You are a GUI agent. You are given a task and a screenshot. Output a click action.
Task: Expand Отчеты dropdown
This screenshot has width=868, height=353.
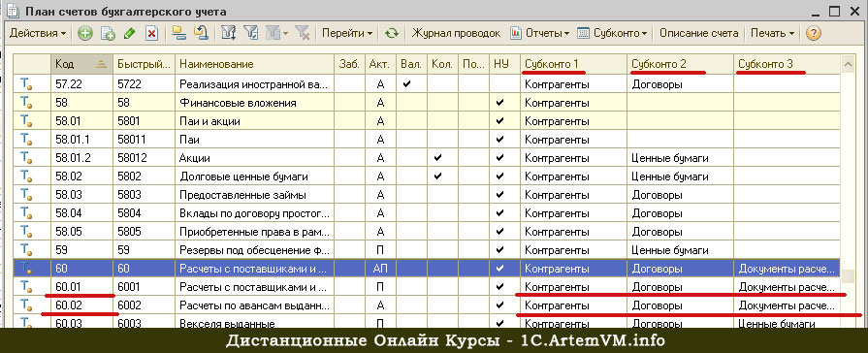[x=540, y=33]
